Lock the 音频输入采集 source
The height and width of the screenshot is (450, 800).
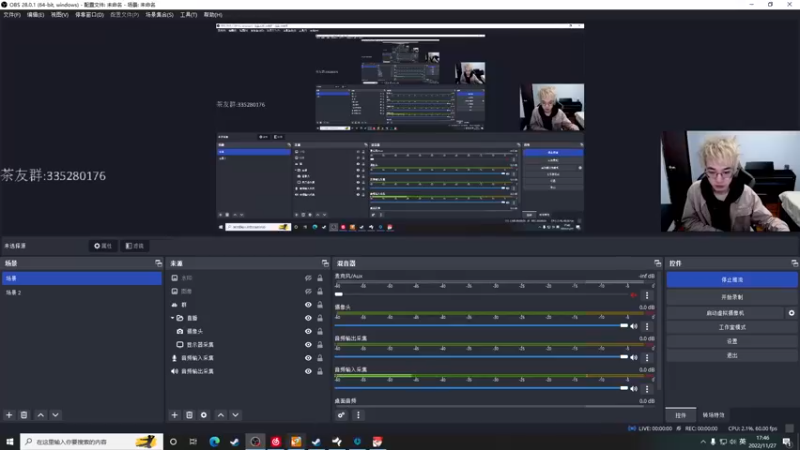click(x=320, y=358)
